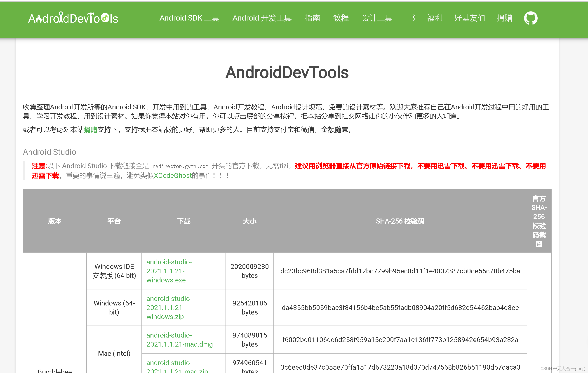This screenshot has width=588, height=373.
Task: Select 指南 in the navigation bar
Action: pos(313,18)
